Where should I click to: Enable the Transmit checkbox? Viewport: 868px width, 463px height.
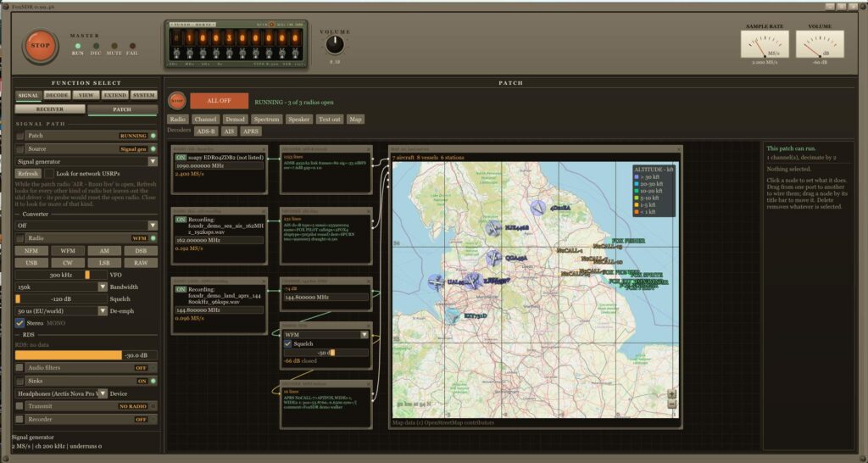point(20,406)
